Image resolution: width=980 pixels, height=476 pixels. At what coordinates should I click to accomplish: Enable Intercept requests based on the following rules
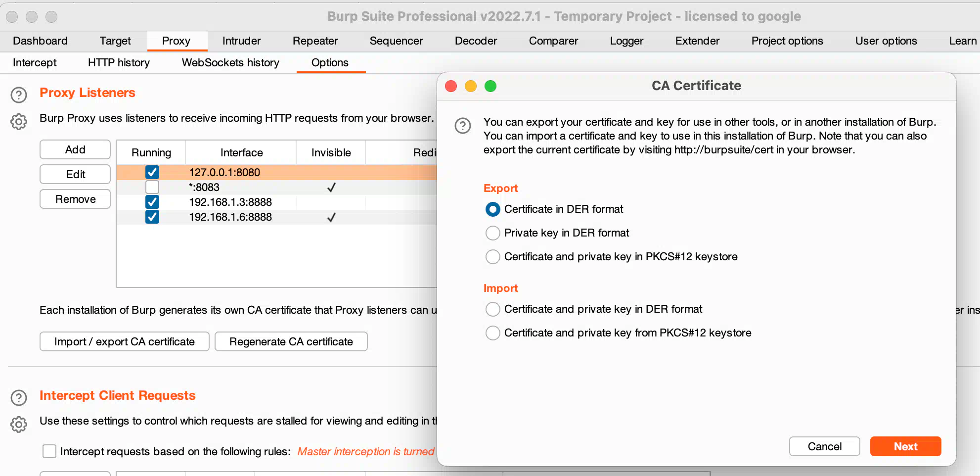point(49,451)
